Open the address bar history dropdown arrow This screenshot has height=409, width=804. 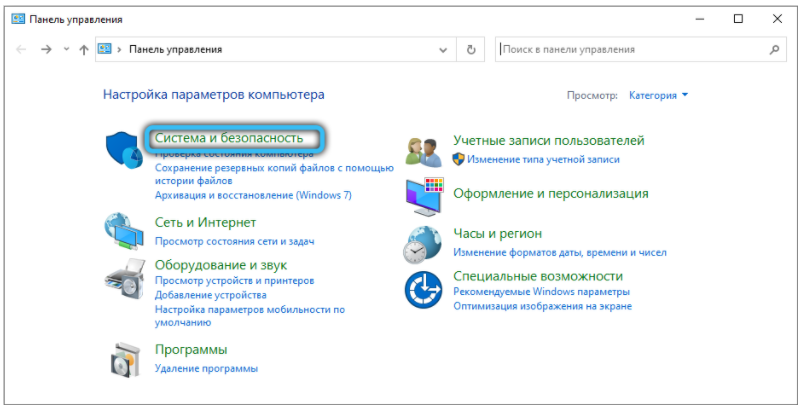442,49
